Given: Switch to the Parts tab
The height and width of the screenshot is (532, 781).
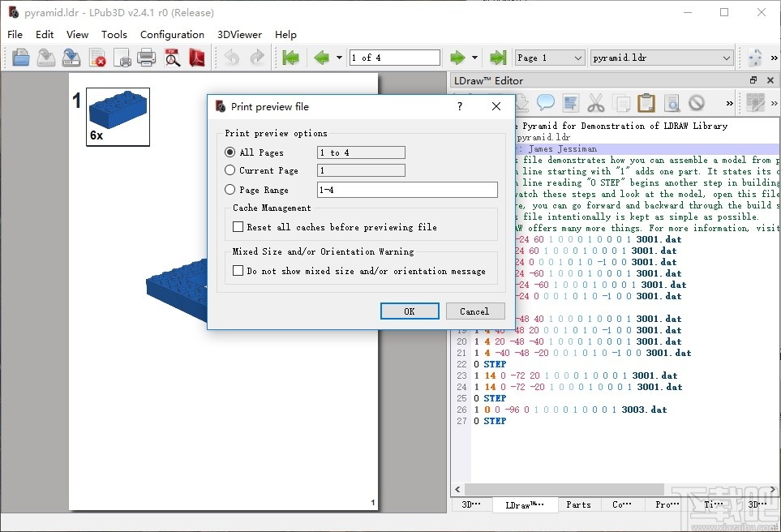Looking at the screenshot, I should [578, 504].
